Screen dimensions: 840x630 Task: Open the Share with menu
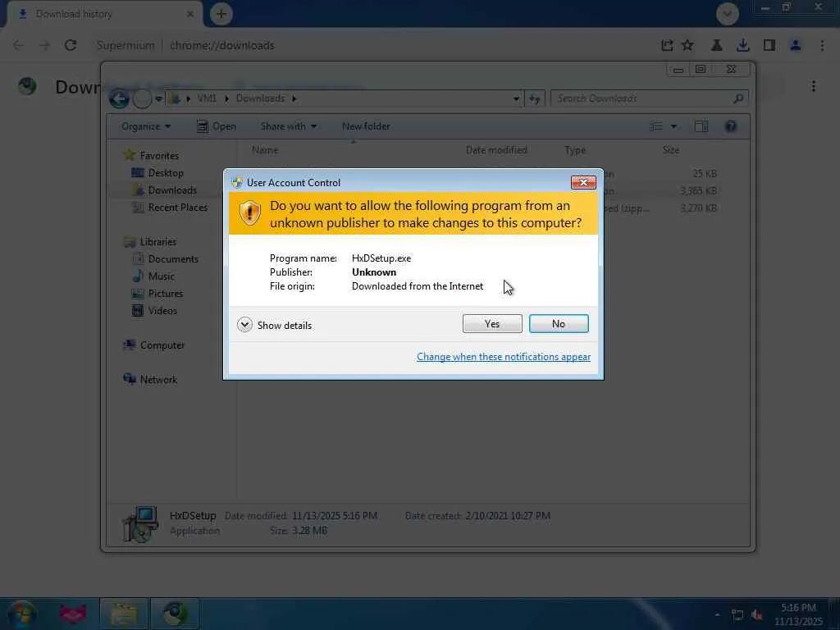288,126
